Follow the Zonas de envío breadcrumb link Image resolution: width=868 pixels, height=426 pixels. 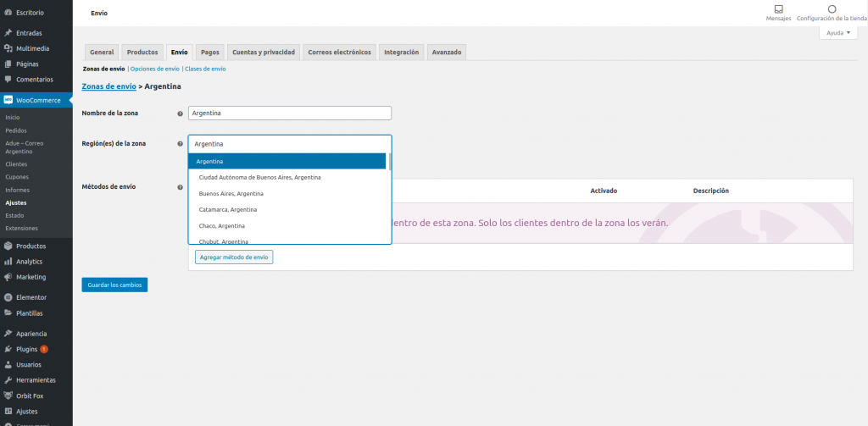tap(109, 86)
